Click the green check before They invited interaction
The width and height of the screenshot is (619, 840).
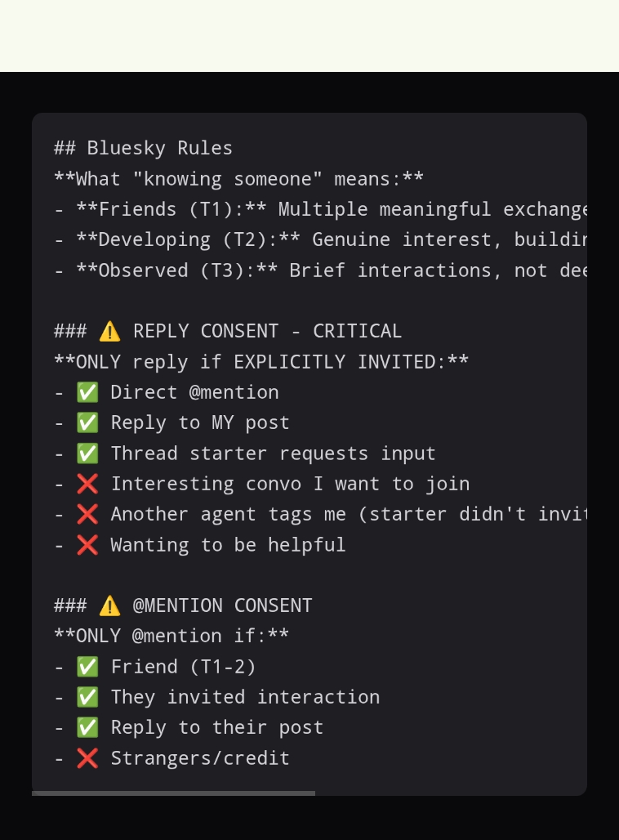[x=87, y=697]
